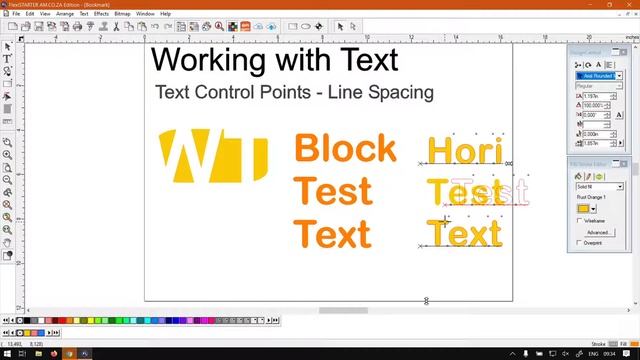Open File Explorer from taskbar

tap(38, 353)
